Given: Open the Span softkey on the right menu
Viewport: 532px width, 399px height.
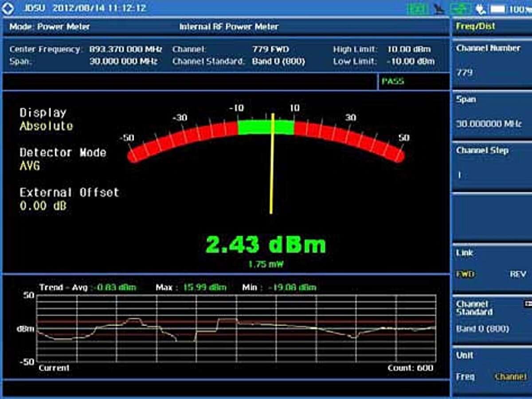Looking at the screenshot, I should (x=492, y=114).
